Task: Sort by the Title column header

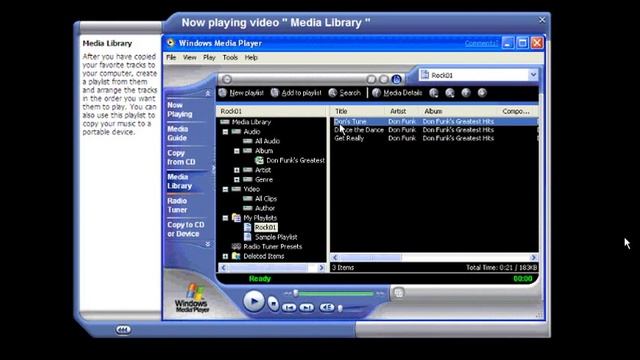Action: click(x=357, y=111)
